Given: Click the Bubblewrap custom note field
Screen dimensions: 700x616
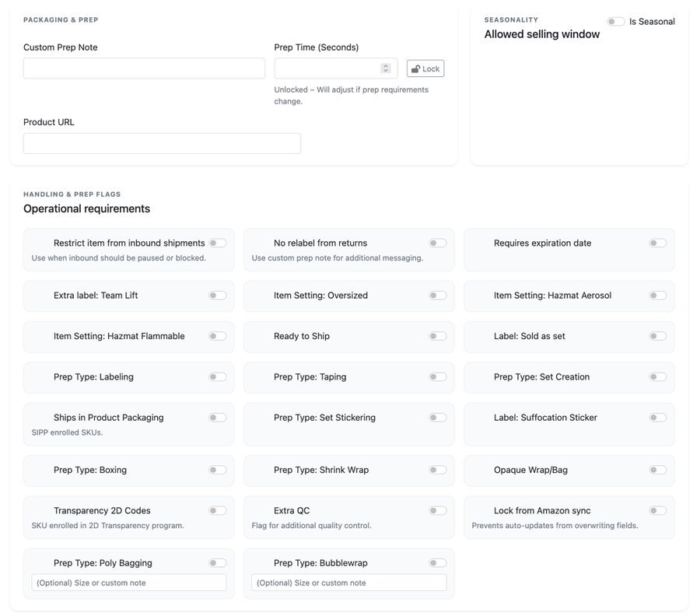Looking at the screenshot, I should click(349, 583).
